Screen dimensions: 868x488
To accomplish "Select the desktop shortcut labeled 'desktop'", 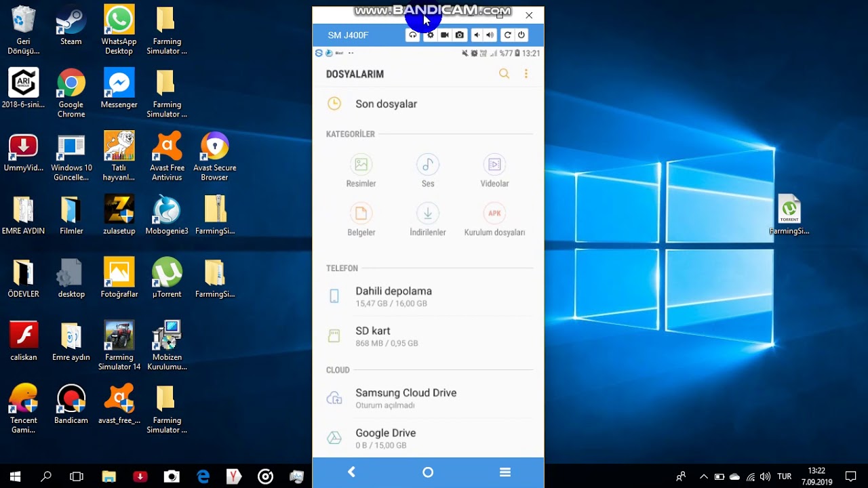I will 71,278.
